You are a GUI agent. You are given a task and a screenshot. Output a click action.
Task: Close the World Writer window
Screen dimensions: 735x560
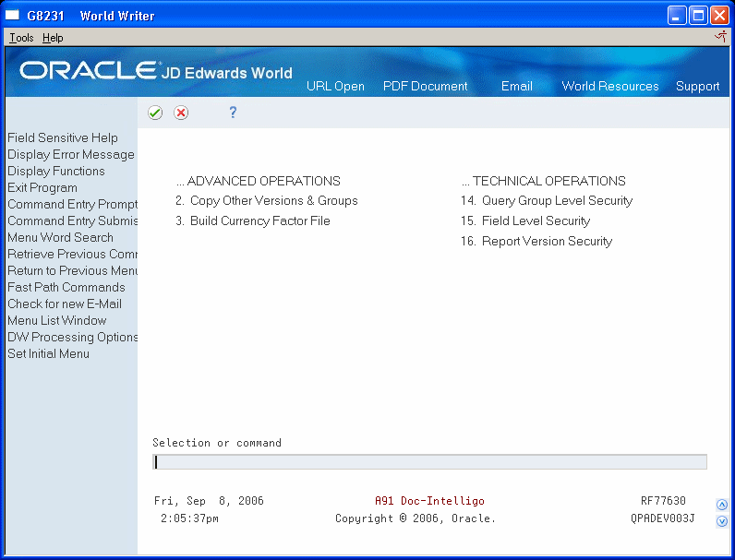[719, 16]
